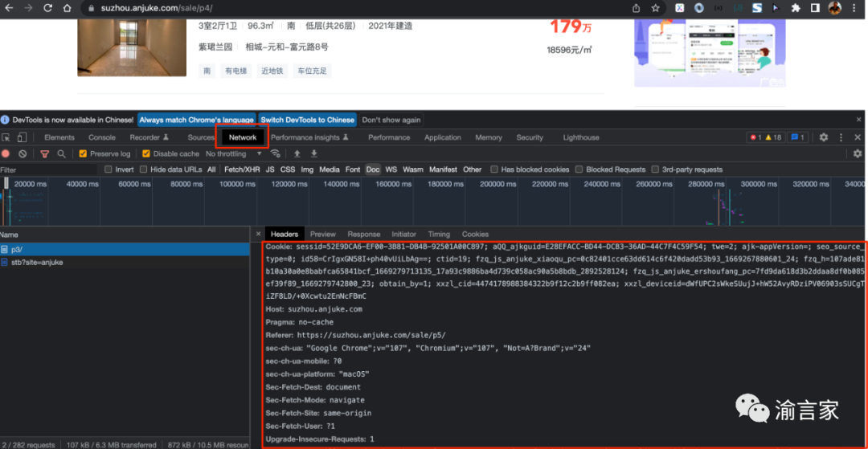Toggle the network filter funnel icon
The image size is (868, 449).
(x=45, y=153)
